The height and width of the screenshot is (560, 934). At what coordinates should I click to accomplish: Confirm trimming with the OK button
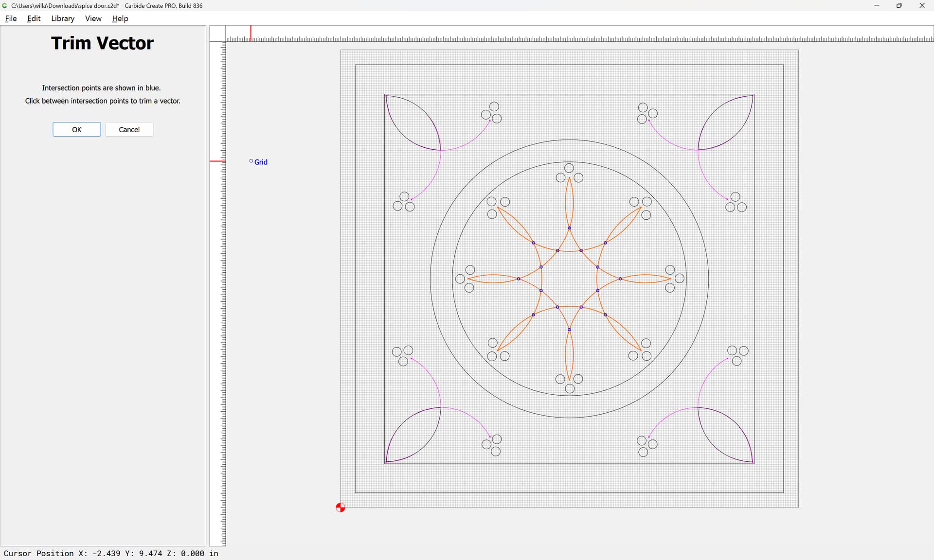[x=77, y=129]
